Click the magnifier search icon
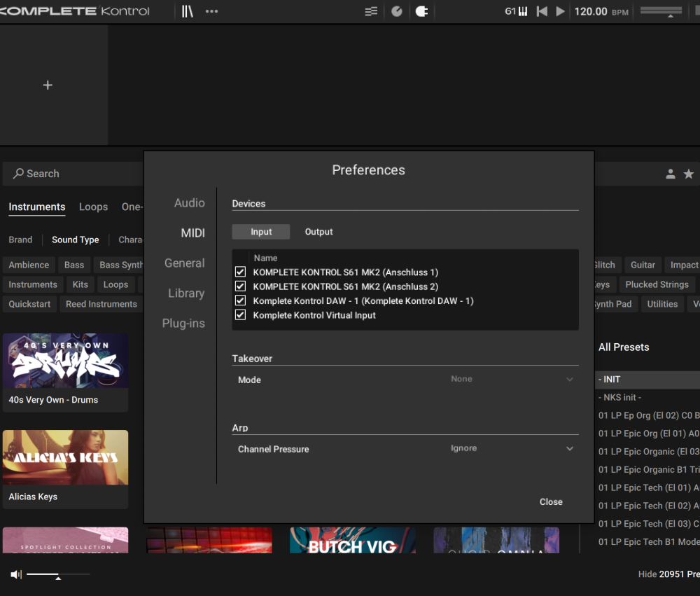This screenshot has width=700, height=596. point(18,174)
